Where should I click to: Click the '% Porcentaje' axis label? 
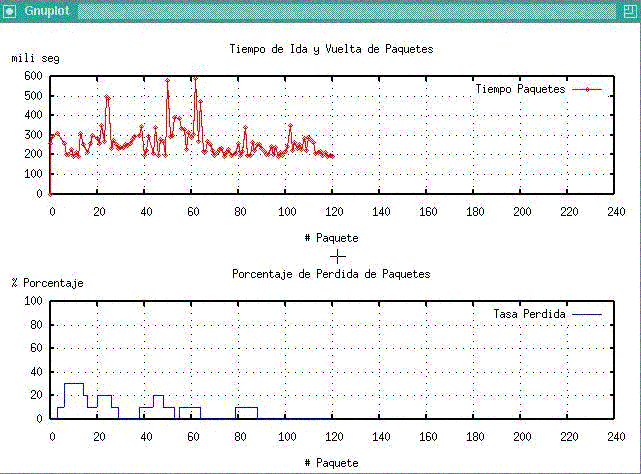pos(47,283)
